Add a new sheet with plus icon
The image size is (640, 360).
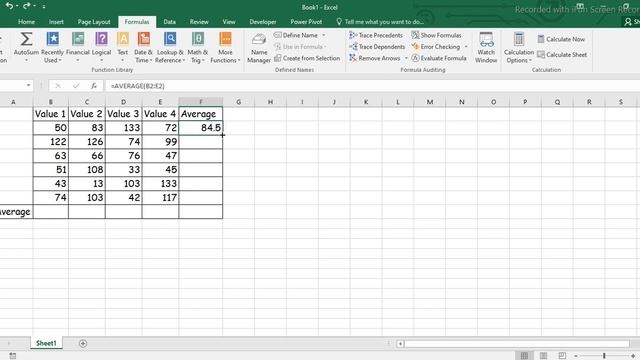[x=83, y=344]
